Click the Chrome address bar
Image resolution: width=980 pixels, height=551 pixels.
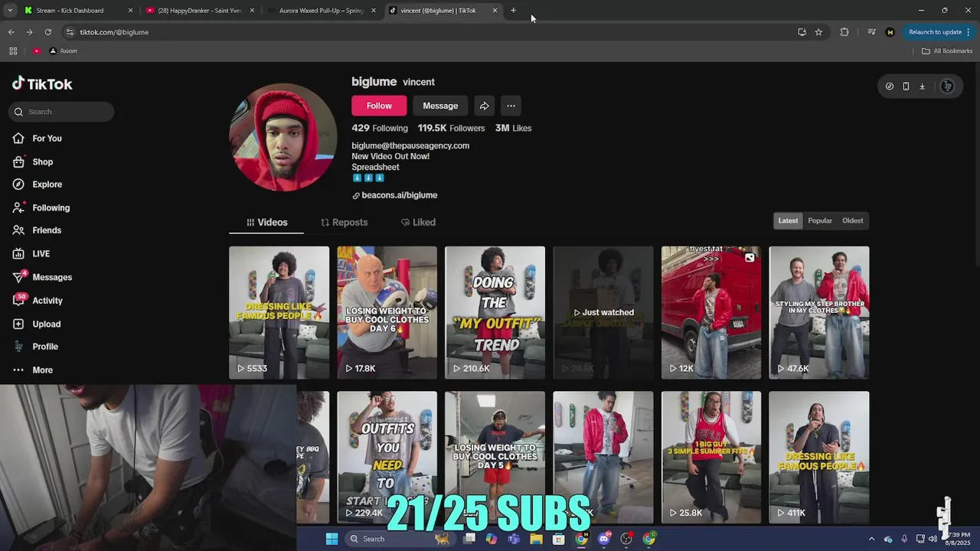coord(429,32)
